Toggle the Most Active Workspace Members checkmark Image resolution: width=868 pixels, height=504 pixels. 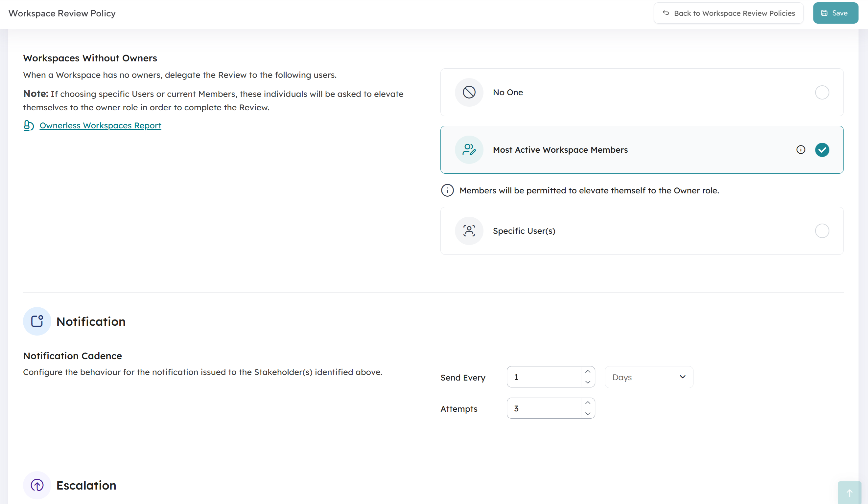(x=822, y=150)
